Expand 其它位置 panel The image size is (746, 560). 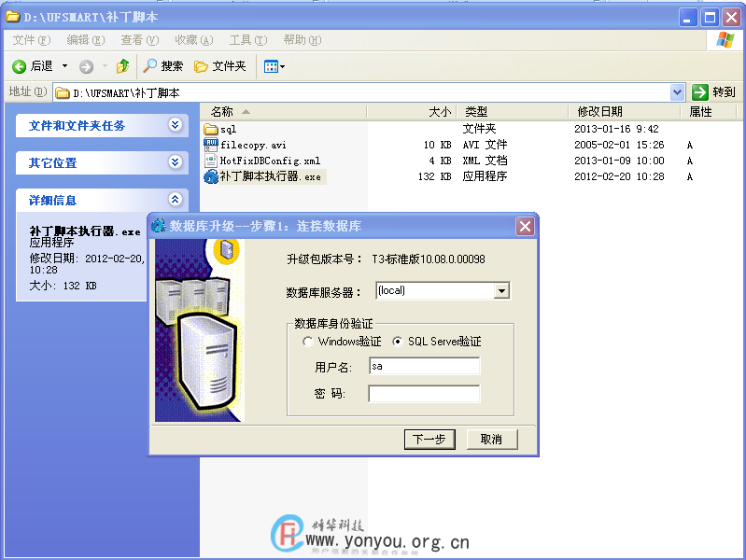176,162
